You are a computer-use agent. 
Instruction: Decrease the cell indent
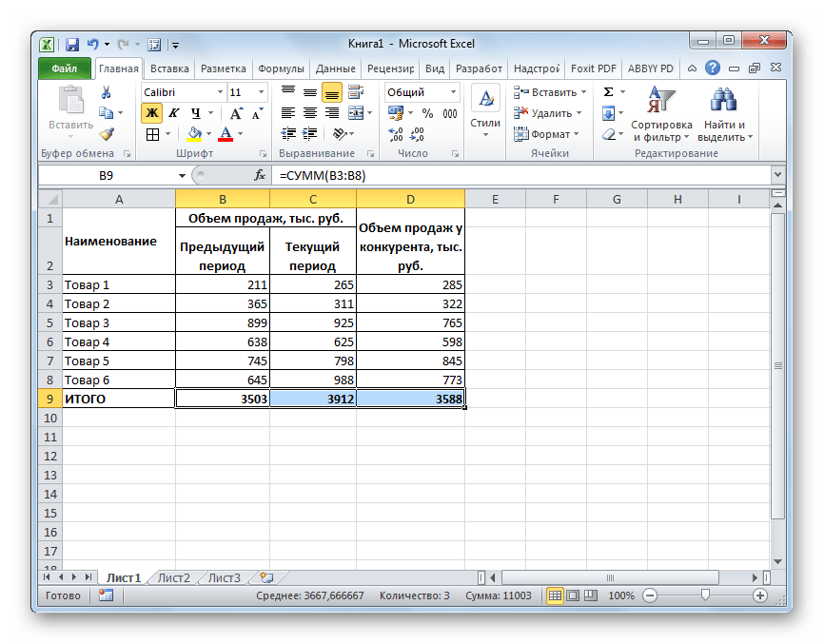click(x=288, y=134)
